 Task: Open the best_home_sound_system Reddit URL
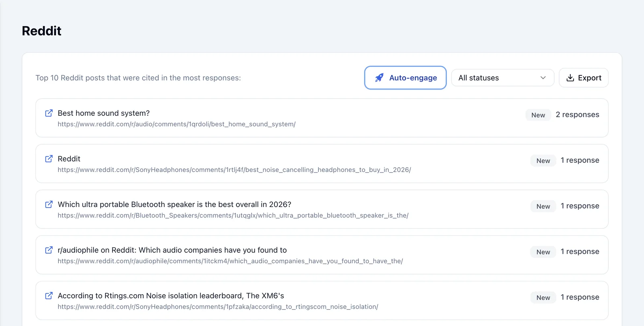(x=176, y=124)
